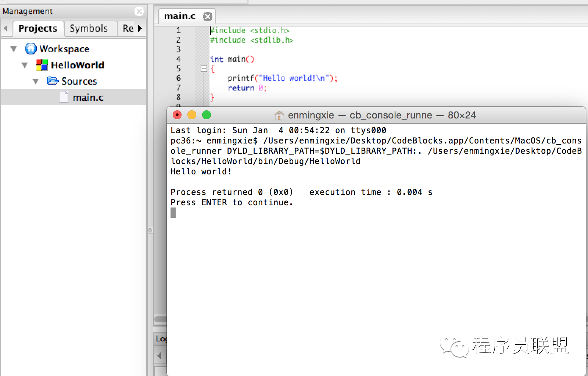Click the return 0 statement
Image resolution: width=588 pixels, height=376 pixels.
coord(247,88)
